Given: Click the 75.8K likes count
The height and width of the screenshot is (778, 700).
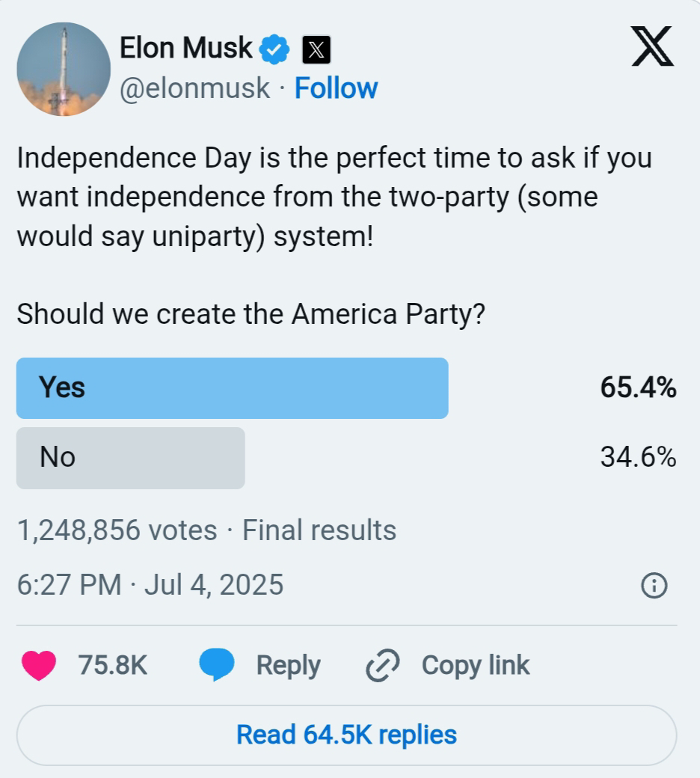Looking at the screenshot, I should point(112,665).
